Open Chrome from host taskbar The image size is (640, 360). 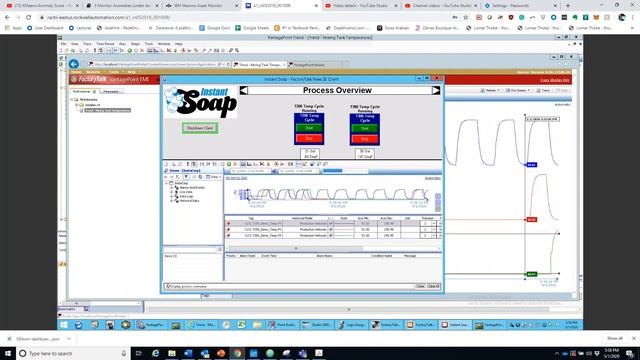(x=237, y=353)
